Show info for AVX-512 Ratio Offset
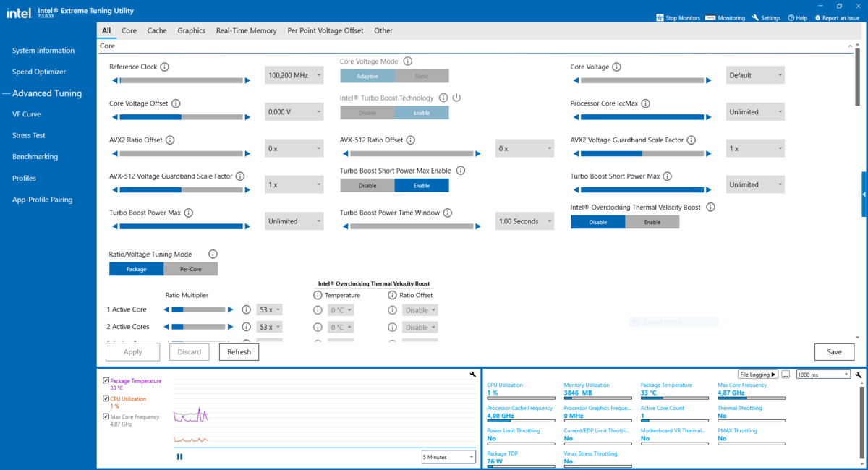868x470 pixels. point(411,140)
